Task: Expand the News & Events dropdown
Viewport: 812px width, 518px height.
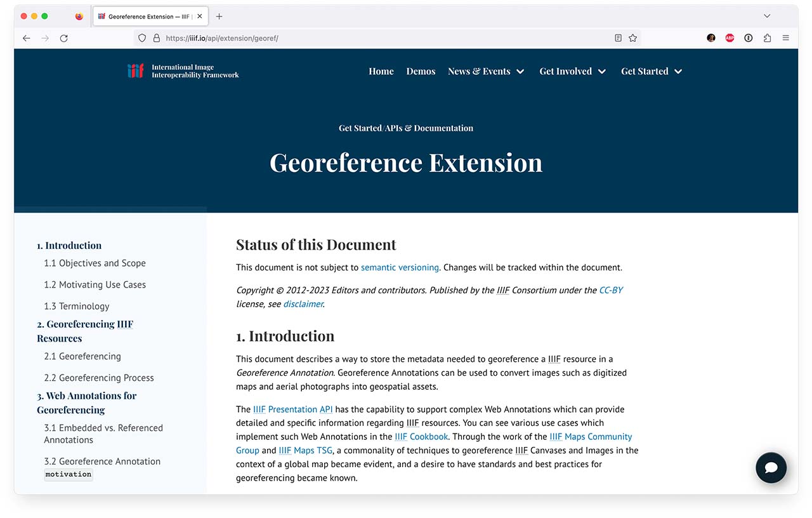Action: (486, 71)
